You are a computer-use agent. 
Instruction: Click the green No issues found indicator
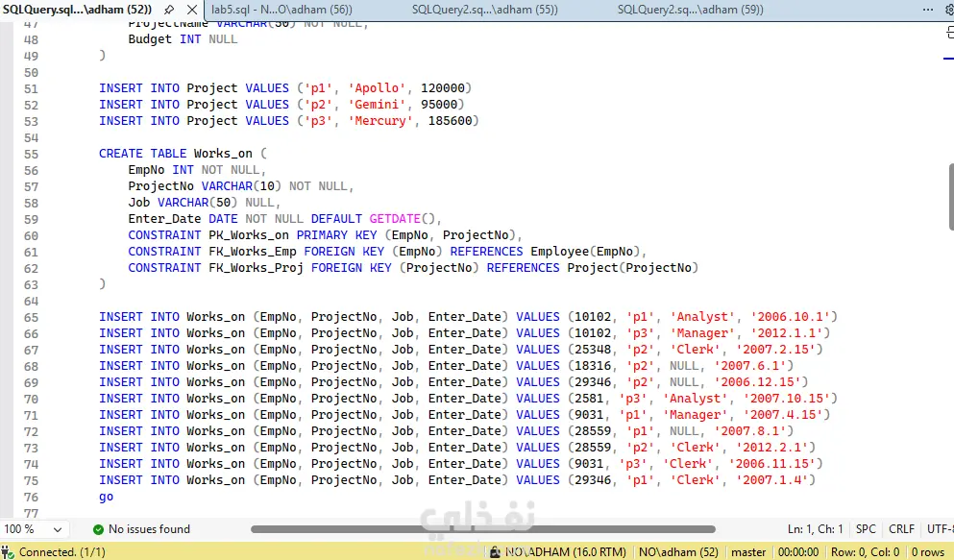(x=141, y=529)
